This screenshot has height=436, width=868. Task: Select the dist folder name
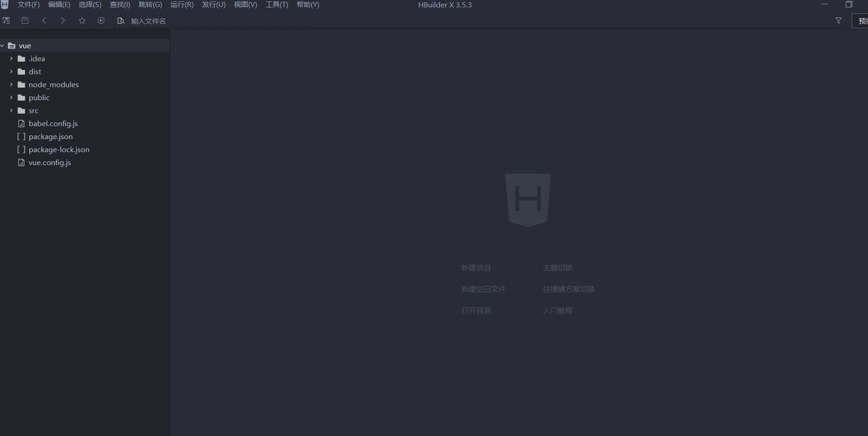(x=35, y=72)
